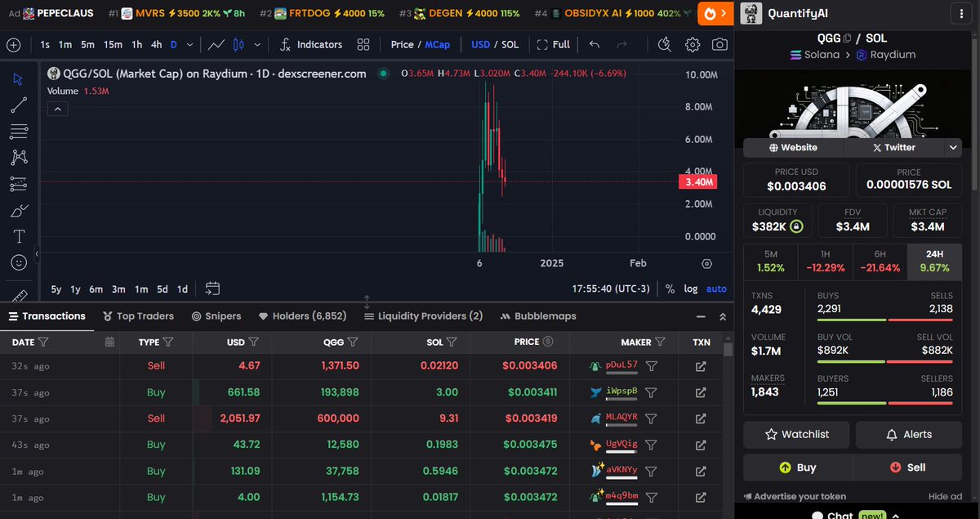Open the emoji sticker tool
Screen dimensions: 980x519
point(19,262)
